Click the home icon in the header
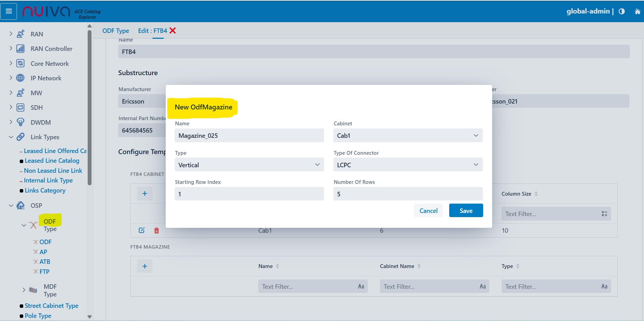Viewport: 644px width, 321px height. click(x=637, y=11)
